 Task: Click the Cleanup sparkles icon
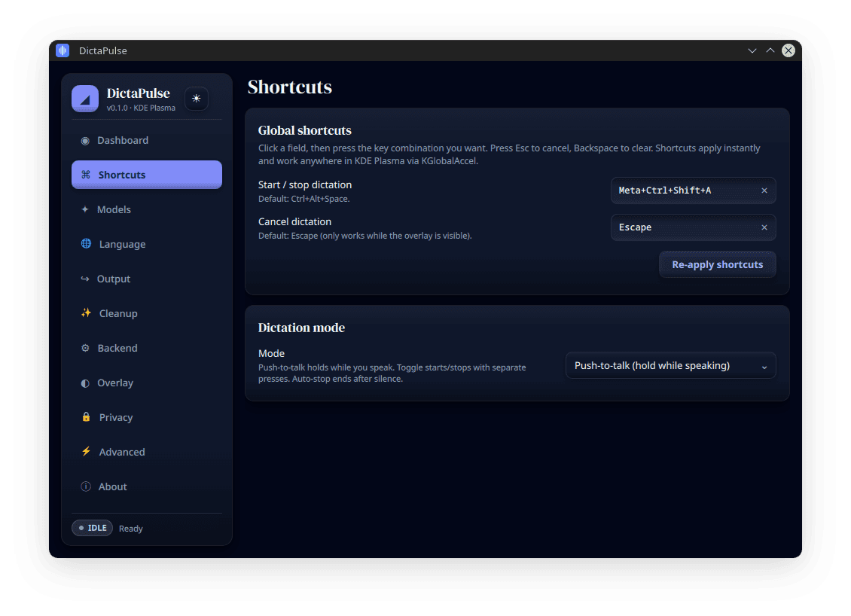point(87,313)
